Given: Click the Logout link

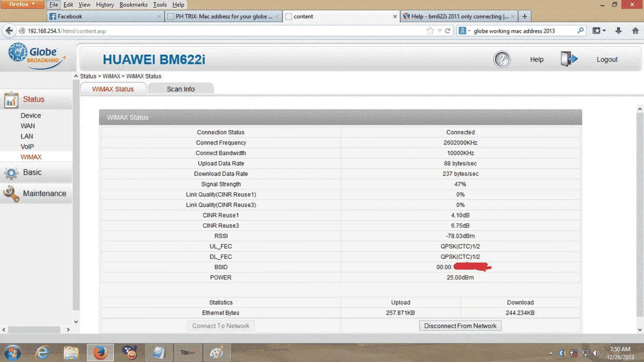Looking at the screenshot, I should click(x=607, y=60).
